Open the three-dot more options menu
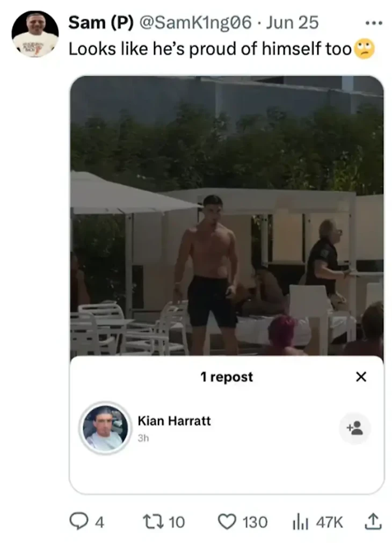 (374, 24)
